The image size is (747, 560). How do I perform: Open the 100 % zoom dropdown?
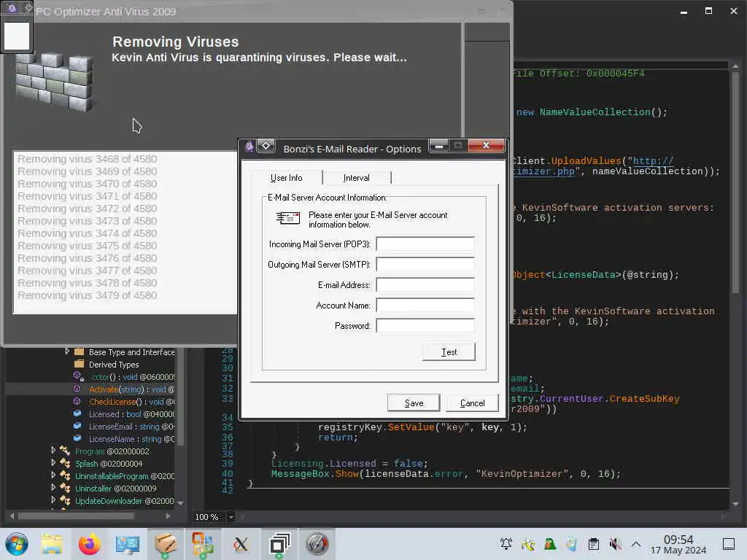coord(231,517)
